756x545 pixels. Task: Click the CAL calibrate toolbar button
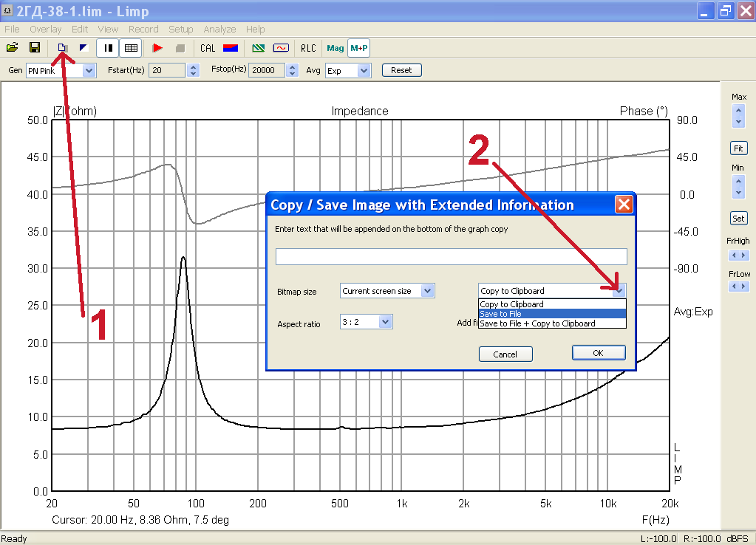click(208, 48)
